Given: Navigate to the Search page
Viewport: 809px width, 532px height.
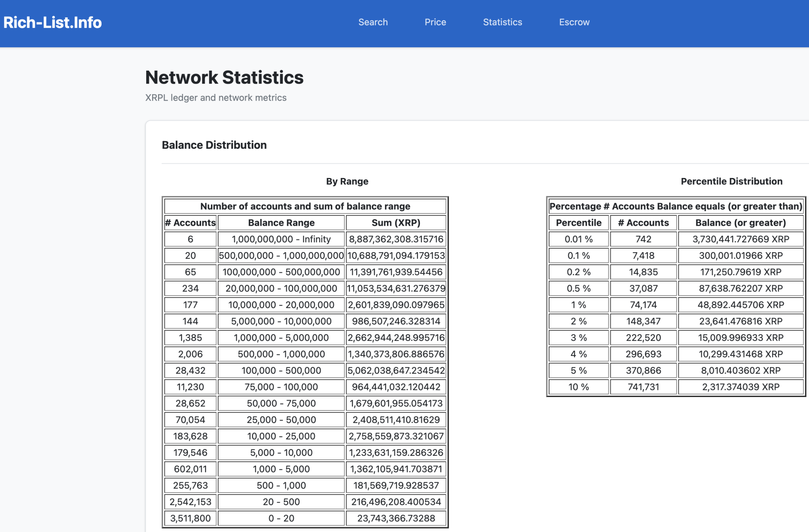Looking at the screenshot, I should (373, 22).
